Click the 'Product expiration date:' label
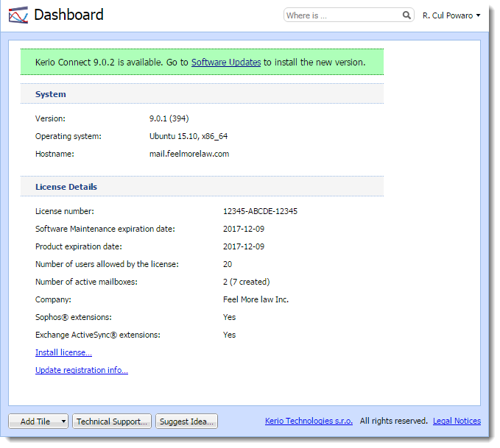Screen dimensions: 500x448 tap(79, 246)
